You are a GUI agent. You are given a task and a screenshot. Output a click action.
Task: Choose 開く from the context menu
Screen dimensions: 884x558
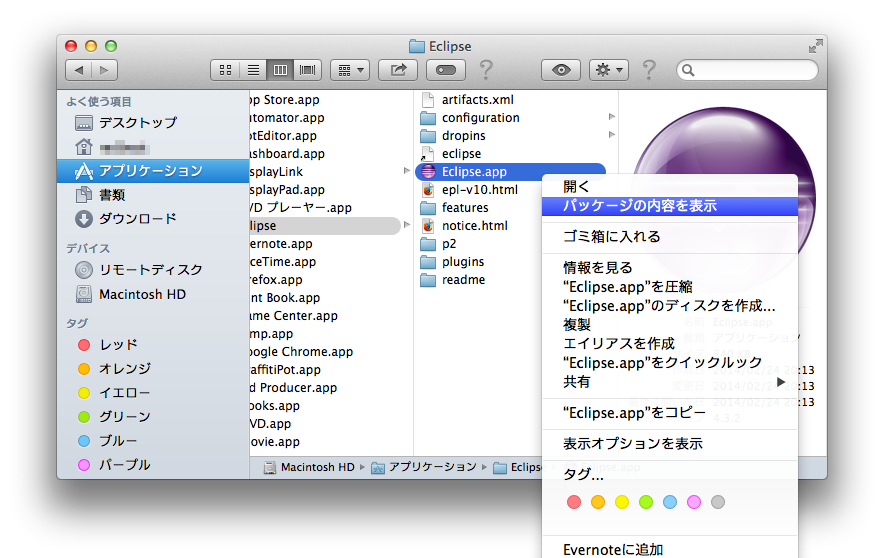click(x=670, y=187)
